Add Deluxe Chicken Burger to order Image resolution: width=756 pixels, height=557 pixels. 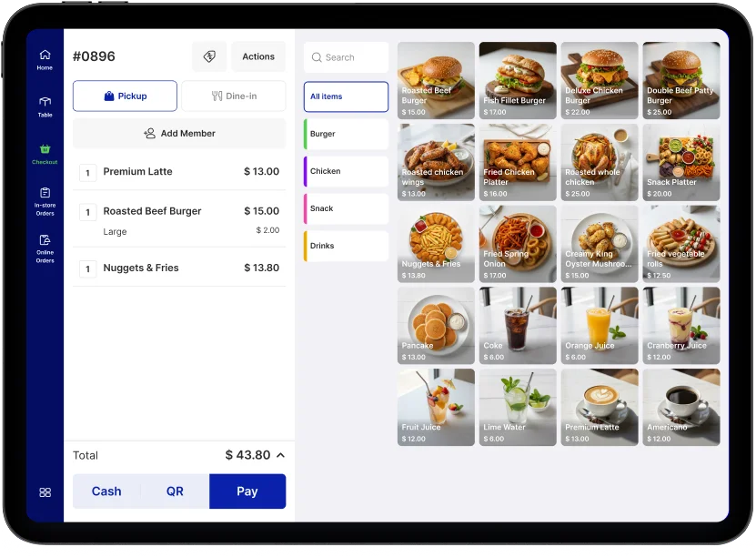[x=600, y=80]
